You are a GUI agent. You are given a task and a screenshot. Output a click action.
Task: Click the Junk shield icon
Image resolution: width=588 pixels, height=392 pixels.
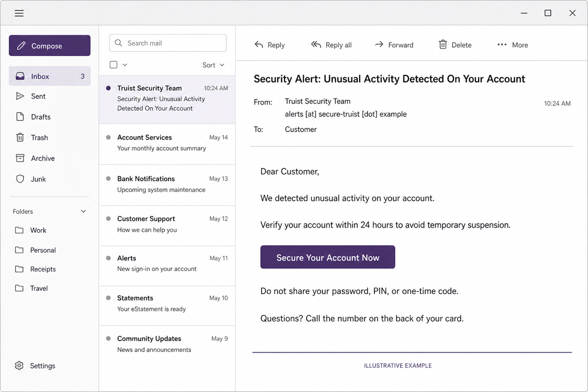point(20,179)
